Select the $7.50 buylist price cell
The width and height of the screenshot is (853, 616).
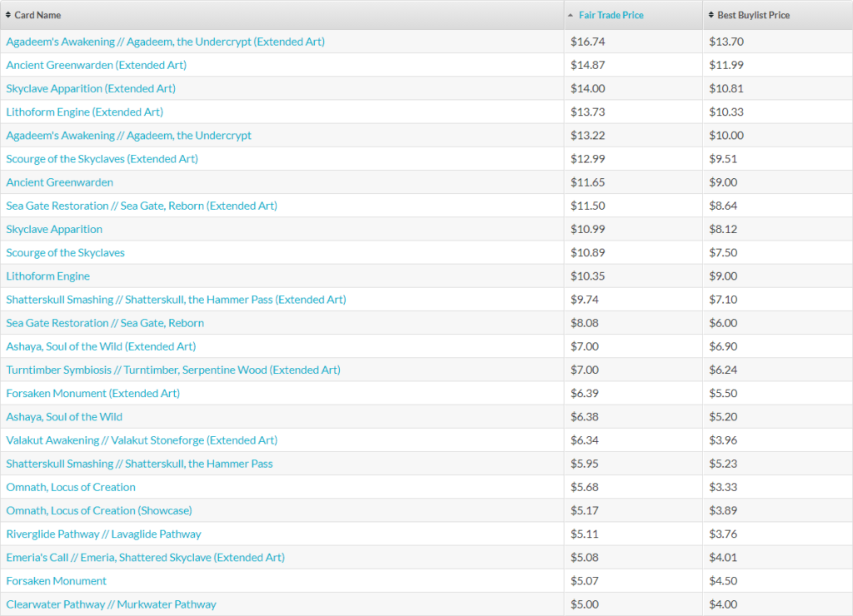click(778, 251)
